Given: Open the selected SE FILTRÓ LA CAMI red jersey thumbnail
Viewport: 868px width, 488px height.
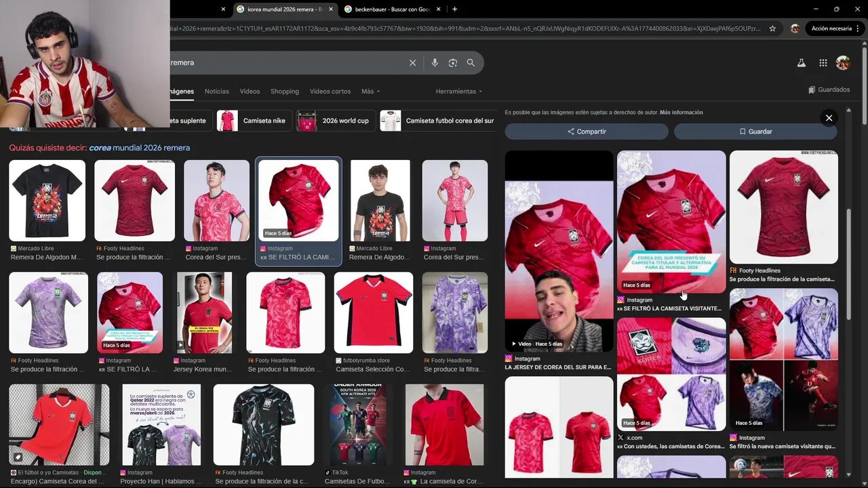Looking at the screenshot, I should 298,200.
